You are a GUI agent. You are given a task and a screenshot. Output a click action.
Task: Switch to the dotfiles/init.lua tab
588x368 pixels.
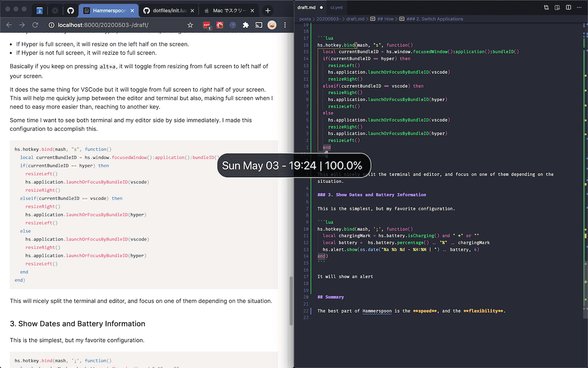pos(168,10)
